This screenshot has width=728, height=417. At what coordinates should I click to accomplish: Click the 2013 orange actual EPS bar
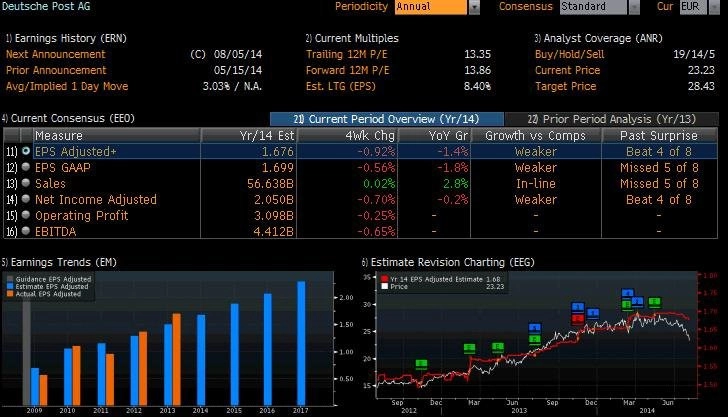176,359
